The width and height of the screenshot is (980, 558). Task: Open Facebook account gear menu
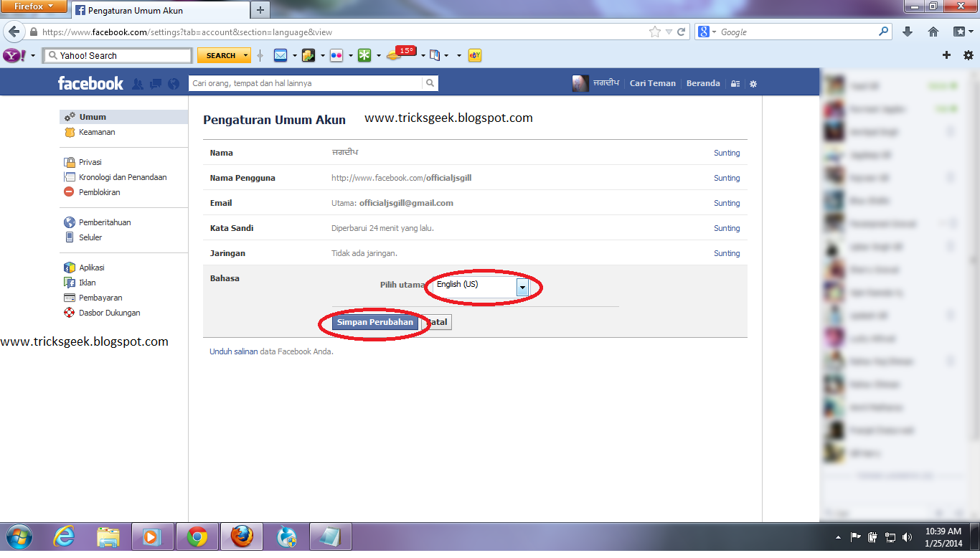(x=753, y=84)
